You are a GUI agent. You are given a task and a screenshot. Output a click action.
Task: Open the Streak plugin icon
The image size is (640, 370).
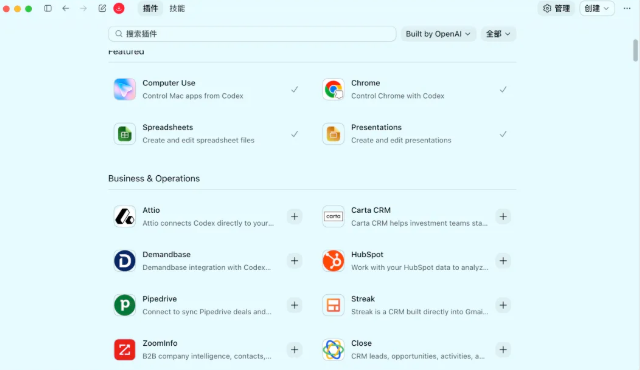point(333,305)
